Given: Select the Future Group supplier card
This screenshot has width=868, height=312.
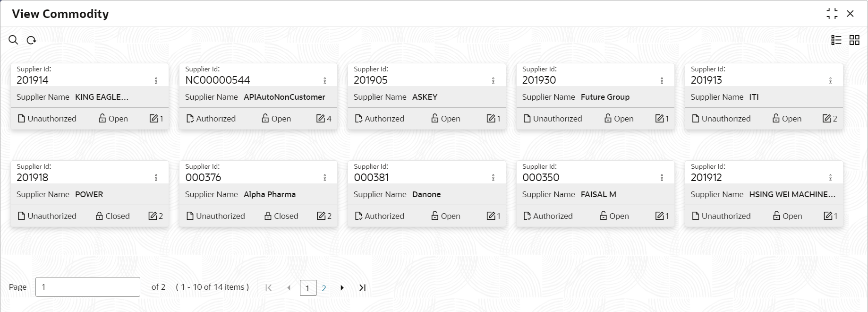Looking at the screenshot, I should click(x=595, y=97).
